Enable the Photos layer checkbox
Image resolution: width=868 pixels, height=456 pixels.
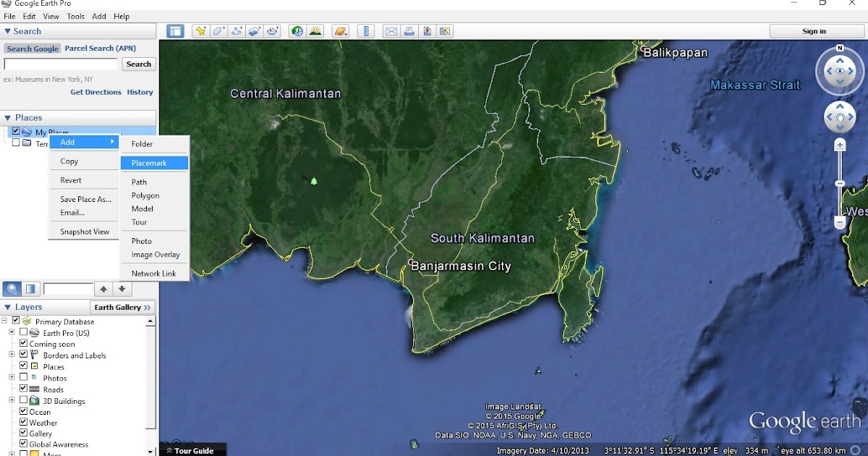[x=23, y=377]
